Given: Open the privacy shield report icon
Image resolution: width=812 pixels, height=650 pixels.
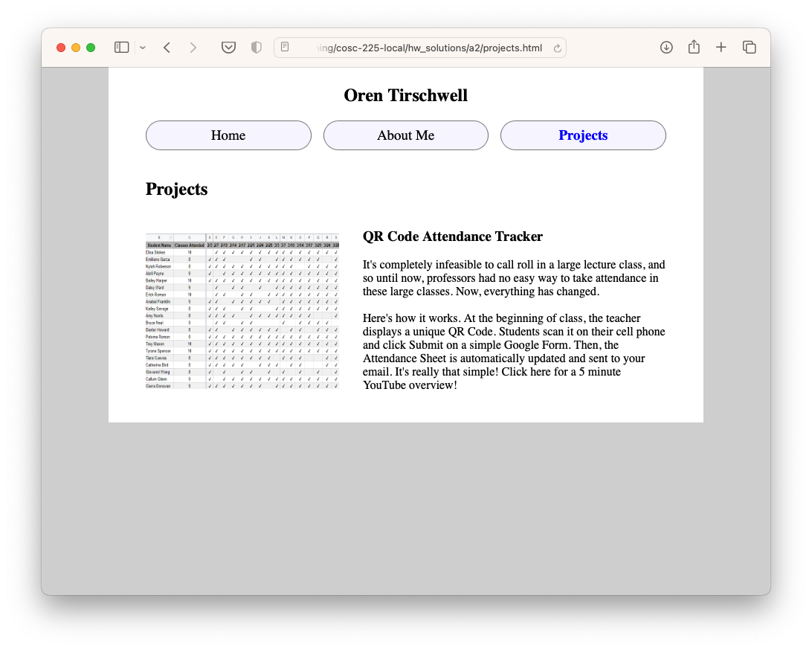Looking at the screenshot, I should point(256,48).
